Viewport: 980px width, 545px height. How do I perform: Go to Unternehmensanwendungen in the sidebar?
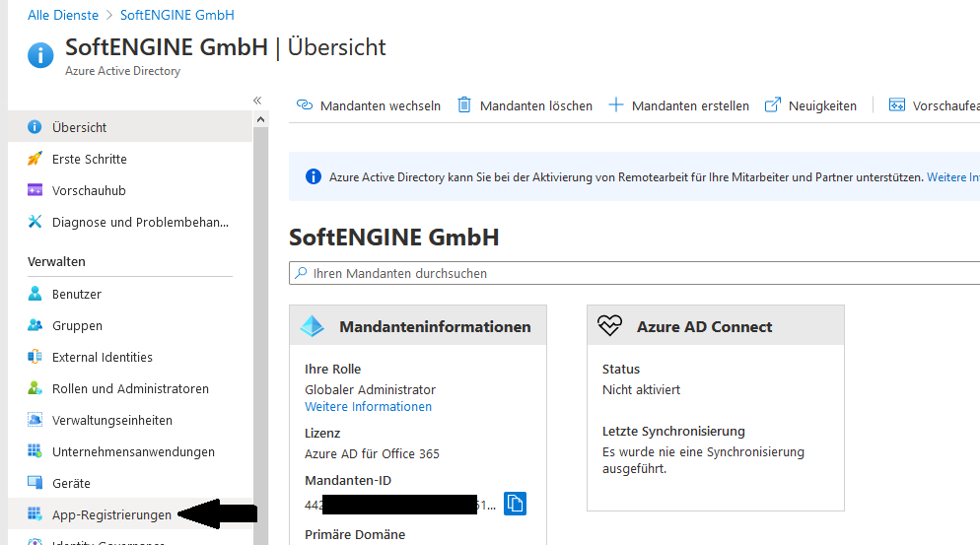click(x=133, y=451)
